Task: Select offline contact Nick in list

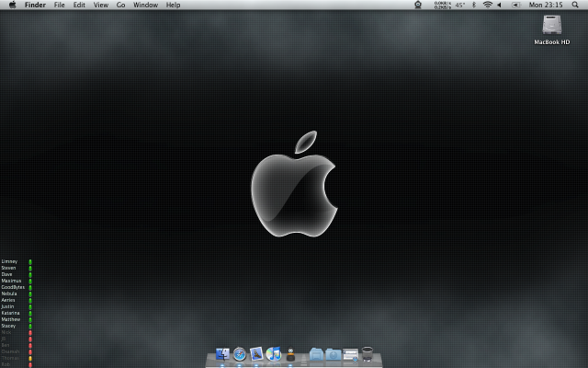Action: tap(6, 332)
